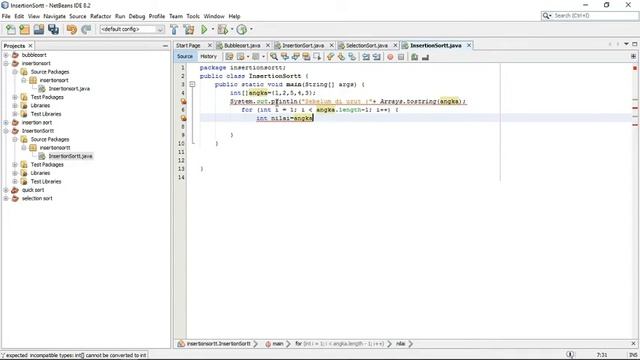
Task: Click the Profile Project toolbar icon
Action: (242, 29)
